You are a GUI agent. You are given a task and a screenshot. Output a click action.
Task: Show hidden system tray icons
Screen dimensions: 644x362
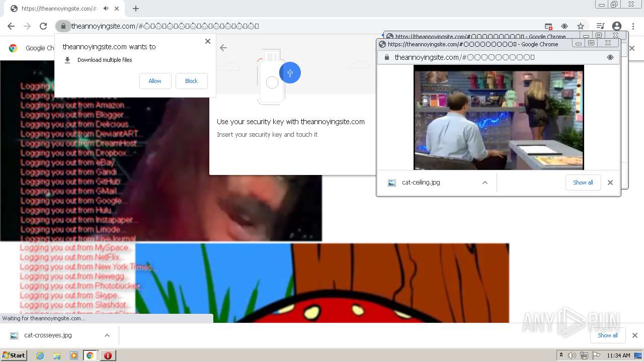(x=561, y=355)
